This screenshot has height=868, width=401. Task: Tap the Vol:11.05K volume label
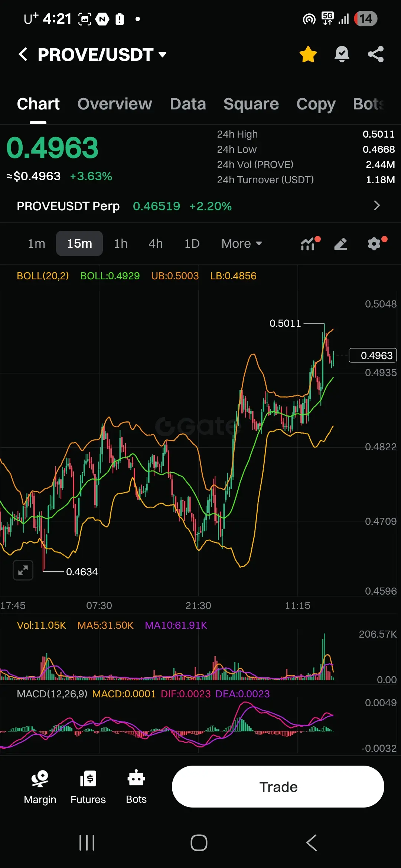pos(41,625)
